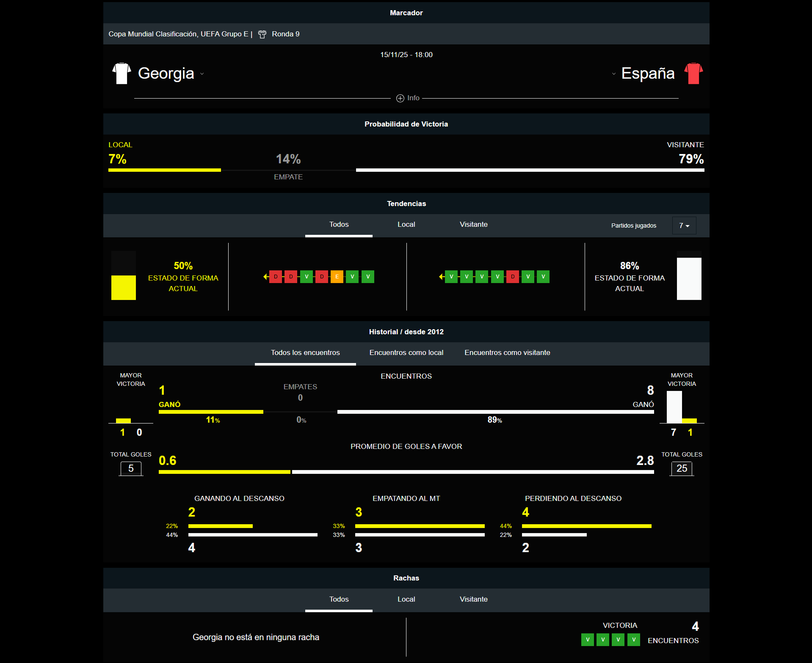Select the Visitante tab in Rachas
The image size is (812, 663).
point(473,600)
